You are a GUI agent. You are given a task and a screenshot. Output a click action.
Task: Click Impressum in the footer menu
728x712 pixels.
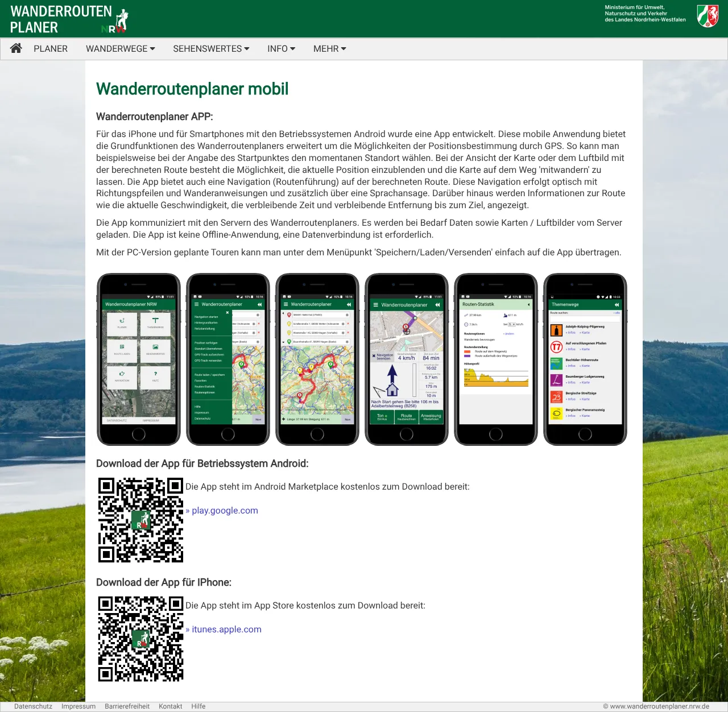(78, 706)
